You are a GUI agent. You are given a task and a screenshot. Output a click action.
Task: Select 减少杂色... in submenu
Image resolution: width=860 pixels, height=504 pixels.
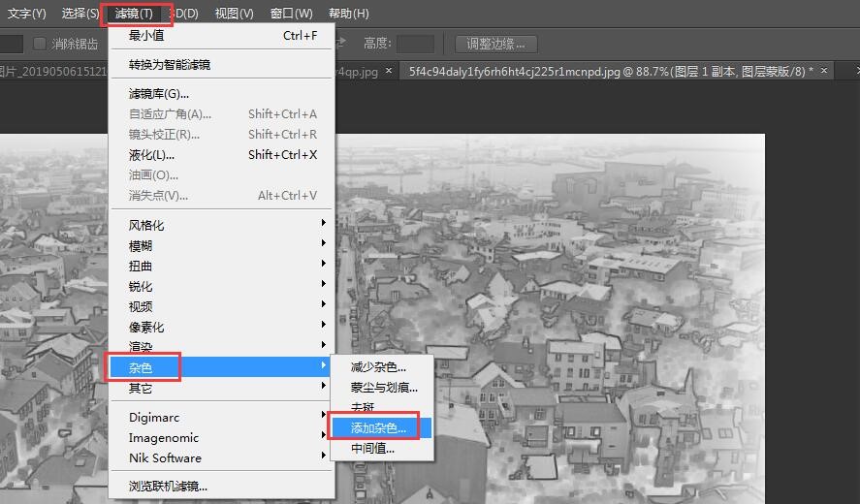(x=382, y=367)
